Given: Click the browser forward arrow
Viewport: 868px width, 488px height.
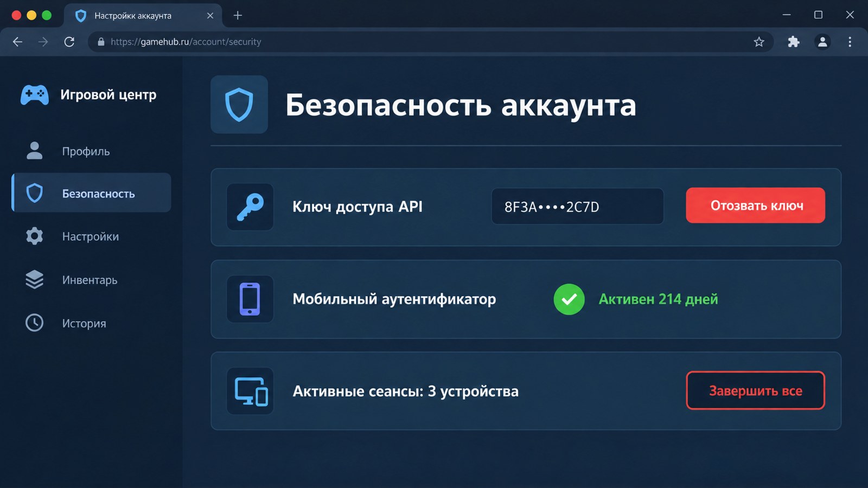Looking at the screenshot, I should 43,42.
